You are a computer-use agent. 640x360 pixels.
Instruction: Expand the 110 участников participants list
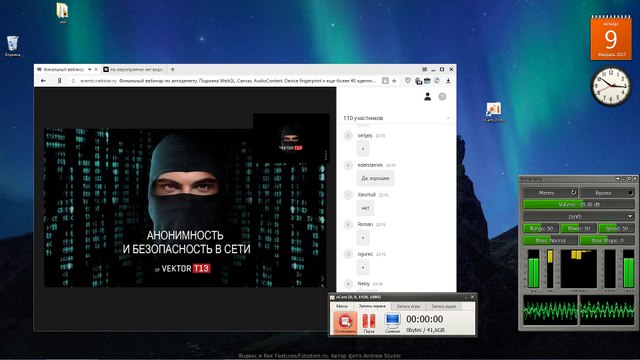pos(448,118)
